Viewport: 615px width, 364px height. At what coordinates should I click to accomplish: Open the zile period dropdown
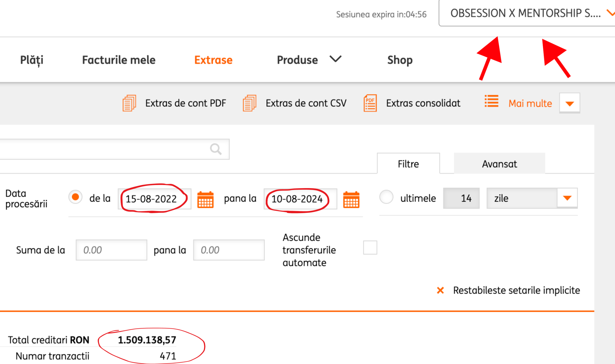click(x=567, y=198)
